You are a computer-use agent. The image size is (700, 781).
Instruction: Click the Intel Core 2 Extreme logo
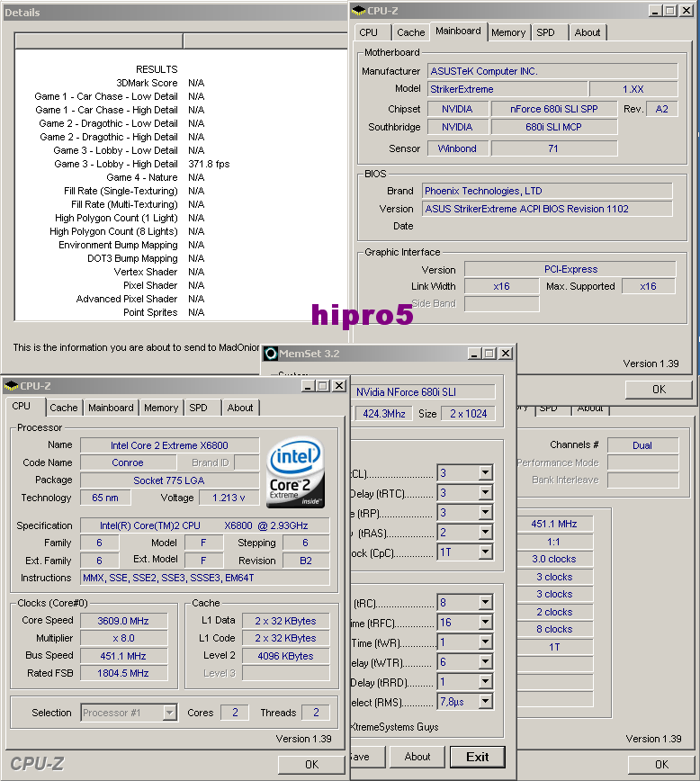296,472
